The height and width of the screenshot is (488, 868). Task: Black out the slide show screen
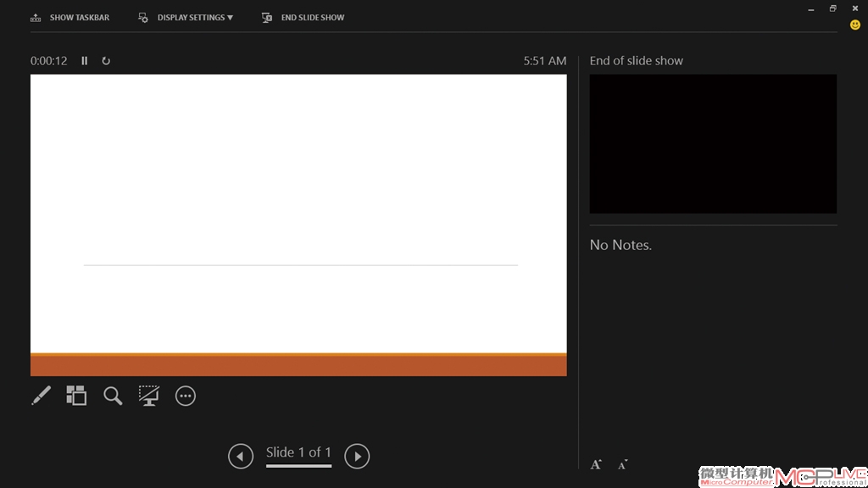pos(149,396)
